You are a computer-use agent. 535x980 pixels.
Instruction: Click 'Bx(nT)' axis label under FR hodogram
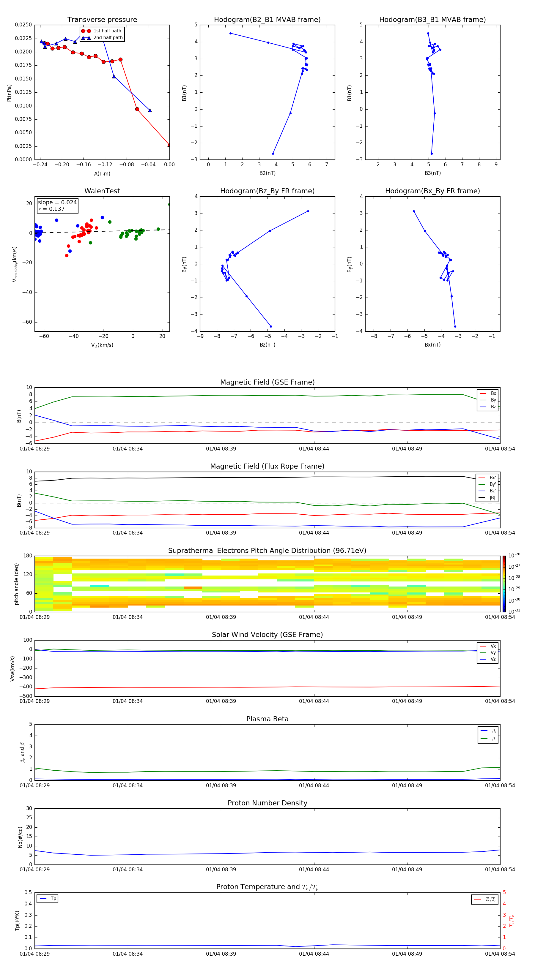tap(432, 345)
